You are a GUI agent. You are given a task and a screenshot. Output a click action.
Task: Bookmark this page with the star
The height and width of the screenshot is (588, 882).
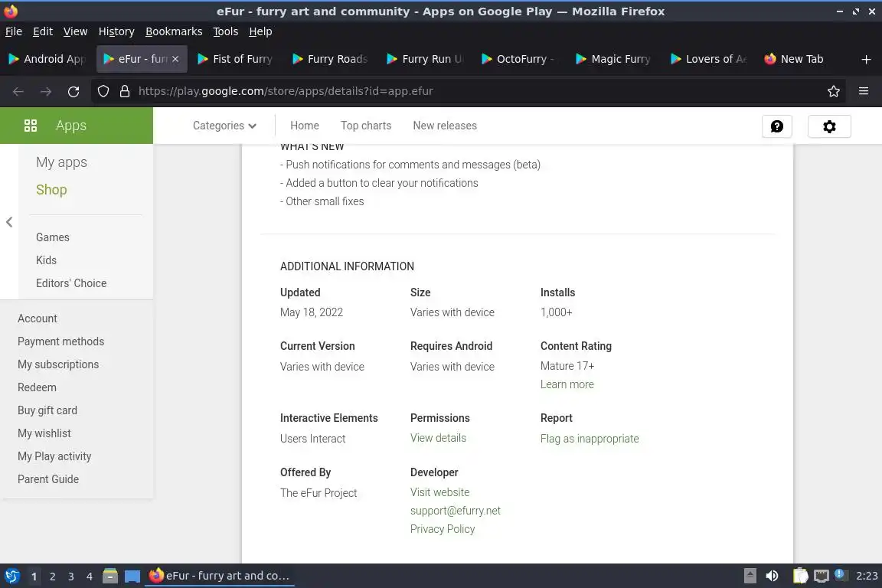click(834, 91)
